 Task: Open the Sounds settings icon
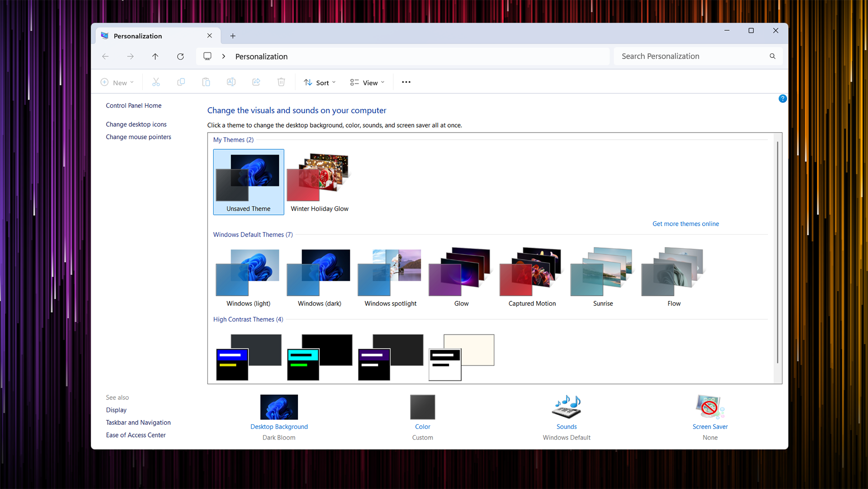point(566,407)
